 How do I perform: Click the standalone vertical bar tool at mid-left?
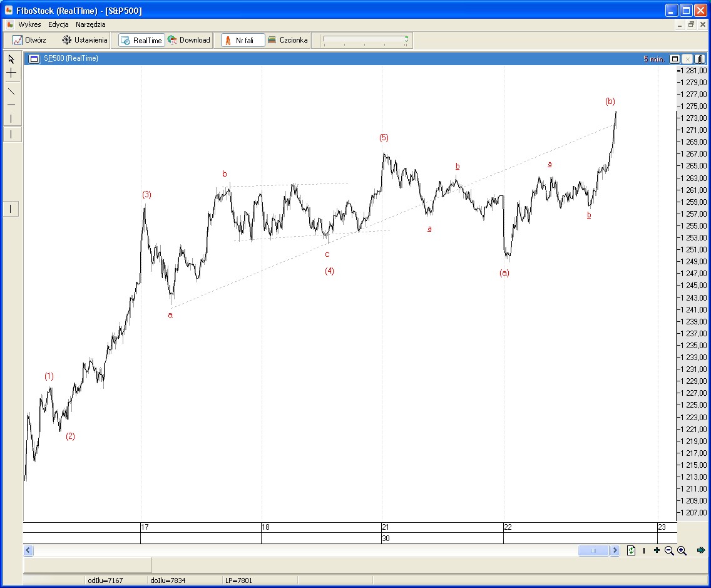11,209
